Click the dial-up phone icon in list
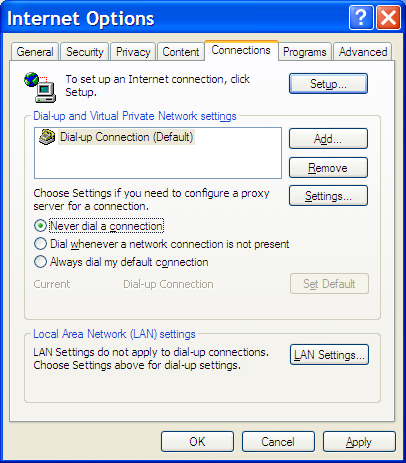This screenshot has height=463, width=406. [47, 137]
